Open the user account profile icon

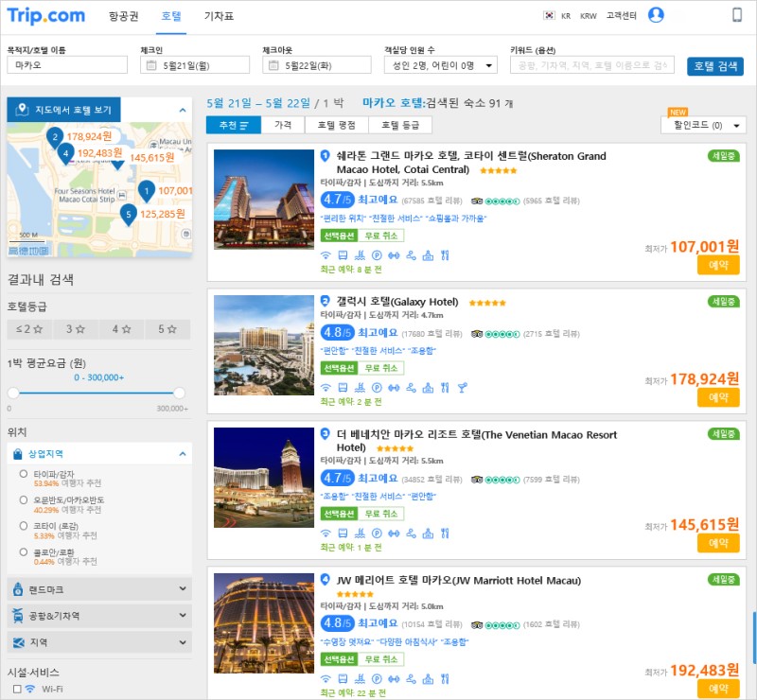(x=656, y=15)
